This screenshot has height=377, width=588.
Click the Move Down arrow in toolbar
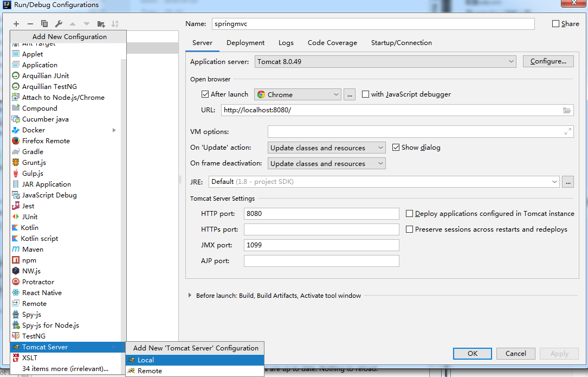pos(87,24)
